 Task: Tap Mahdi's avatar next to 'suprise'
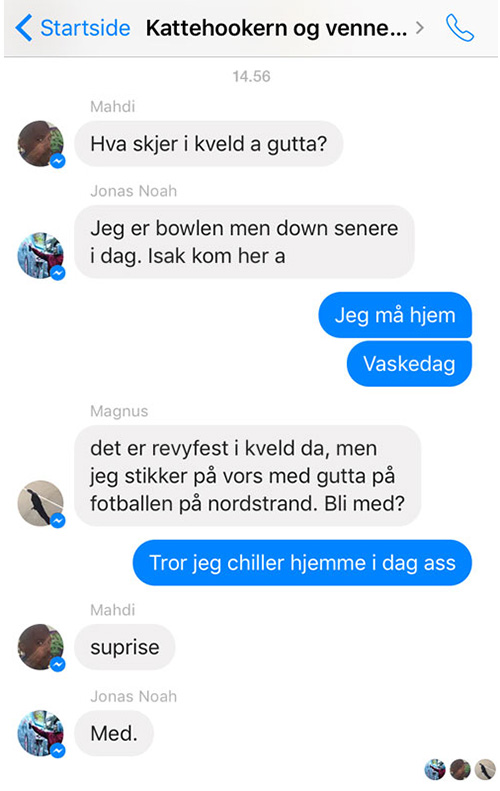pyautogui.click(x=41, y=647)
